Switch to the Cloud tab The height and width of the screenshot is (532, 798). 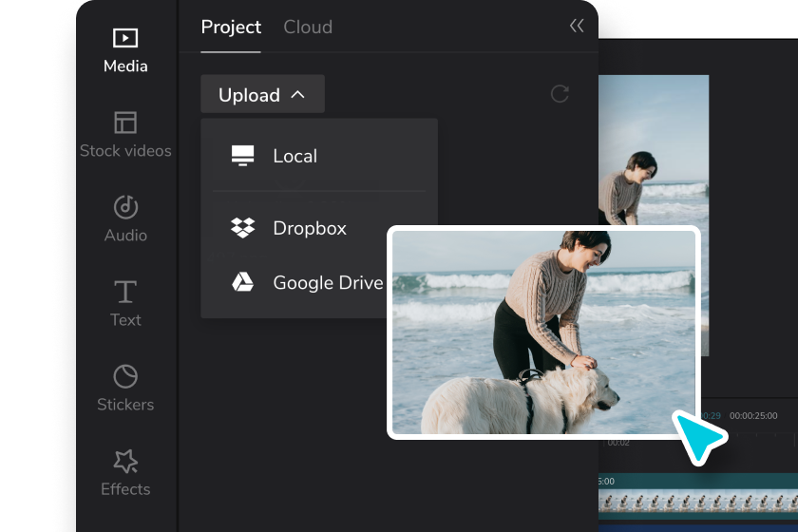coord(308,27)
